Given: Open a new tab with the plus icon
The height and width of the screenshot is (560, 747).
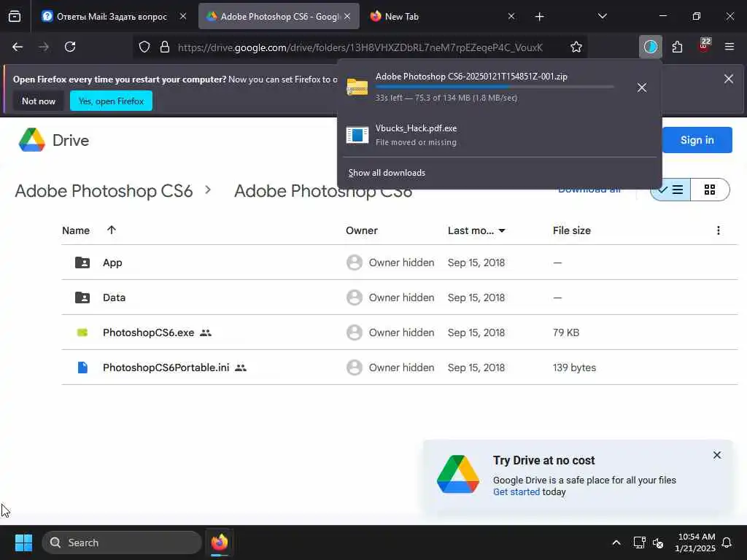Looking at the screenshot, I should (x=539, y=17).
